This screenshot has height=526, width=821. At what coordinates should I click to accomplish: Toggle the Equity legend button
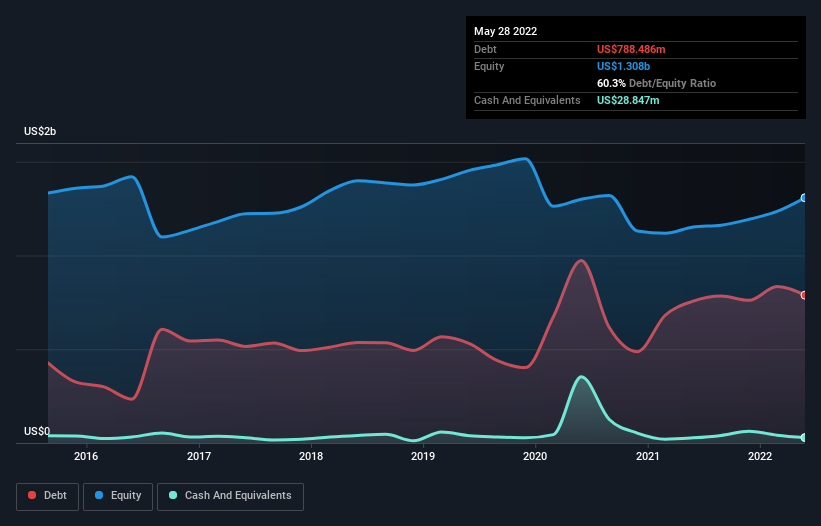[118, 496]
